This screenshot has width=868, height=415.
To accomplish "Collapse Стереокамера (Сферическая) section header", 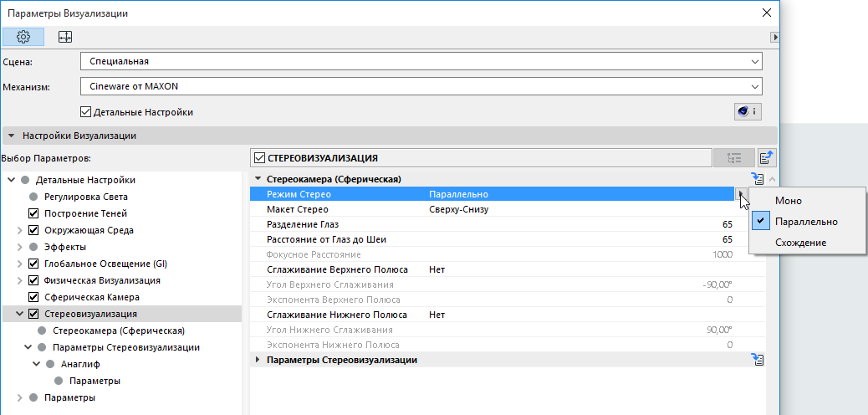I will tap(258, 179).
